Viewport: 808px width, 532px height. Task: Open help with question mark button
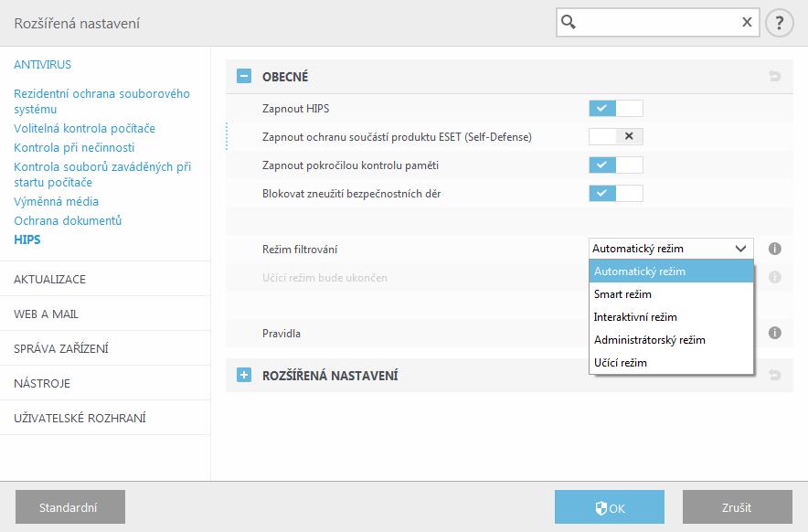point(779,23)
